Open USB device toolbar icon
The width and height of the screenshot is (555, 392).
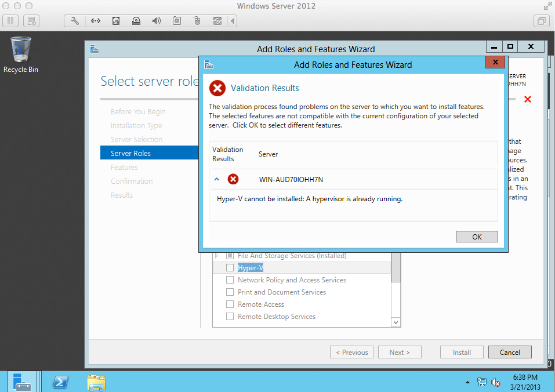[197, 21]
